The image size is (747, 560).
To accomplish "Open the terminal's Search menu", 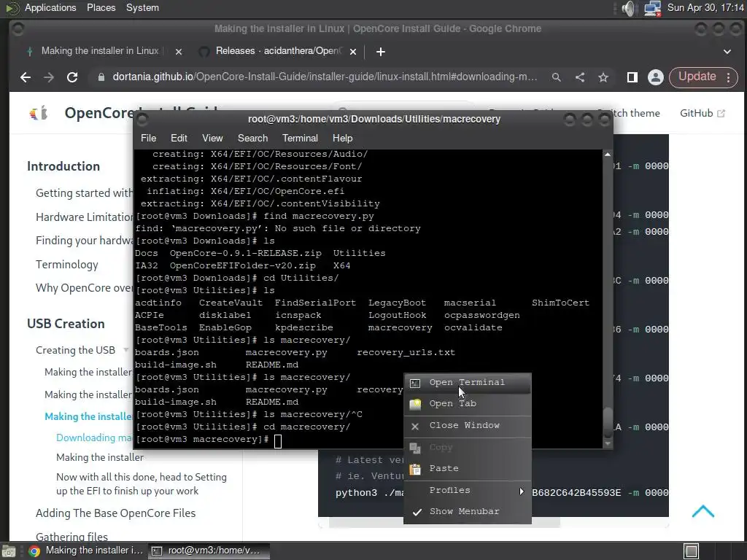I will point(252,138).
